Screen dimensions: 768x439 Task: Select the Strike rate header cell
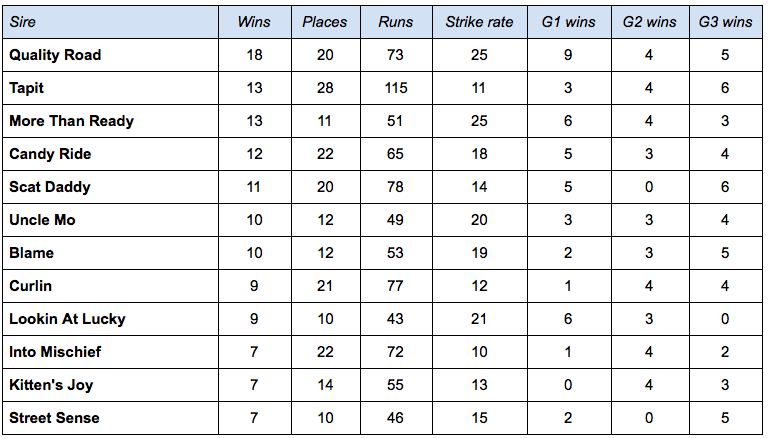(x=479, y=22)
